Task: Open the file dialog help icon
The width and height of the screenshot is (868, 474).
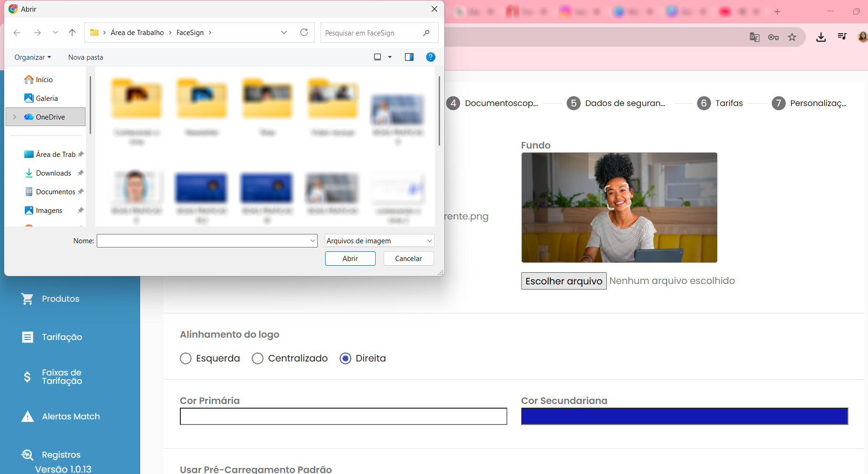Action: 430,57
